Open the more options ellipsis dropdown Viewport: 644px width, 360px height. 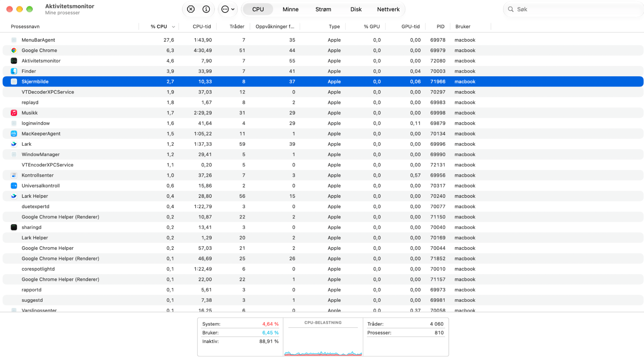pos(228,9)
